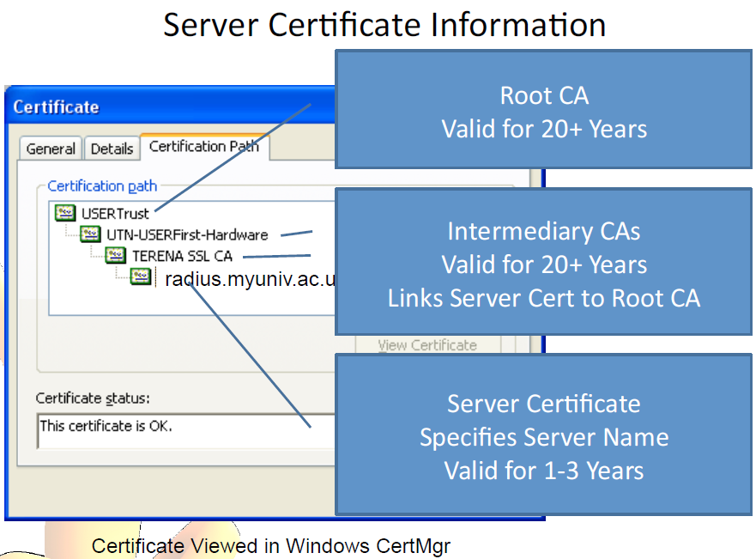Viewport: 756px width, 559px height.
Task: Select TERENA SSL CA tree entry
Action: pos(182,256)
